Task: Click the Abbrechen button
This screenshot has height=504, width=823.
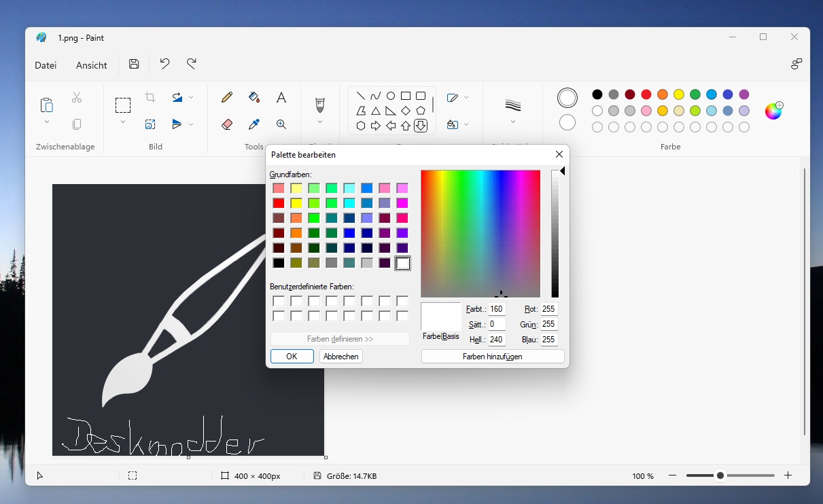Action: tap(341, 357)
